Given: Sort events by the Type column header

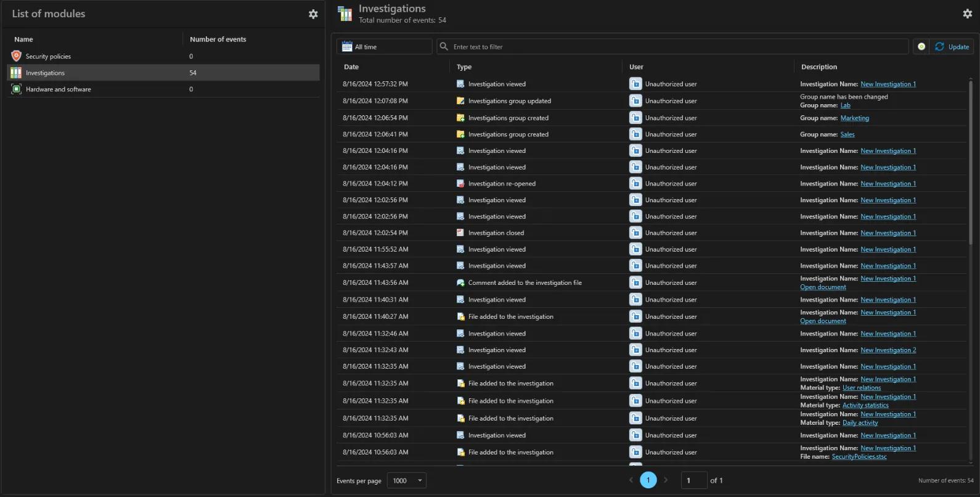Looking at the screenshot, I should click(x=464, y=67).
